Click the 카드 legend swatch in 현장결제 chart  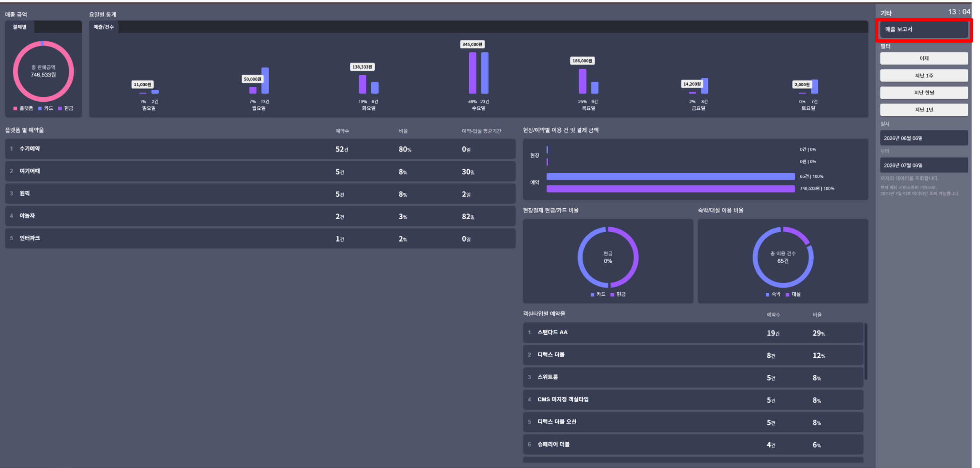(592, 295)
